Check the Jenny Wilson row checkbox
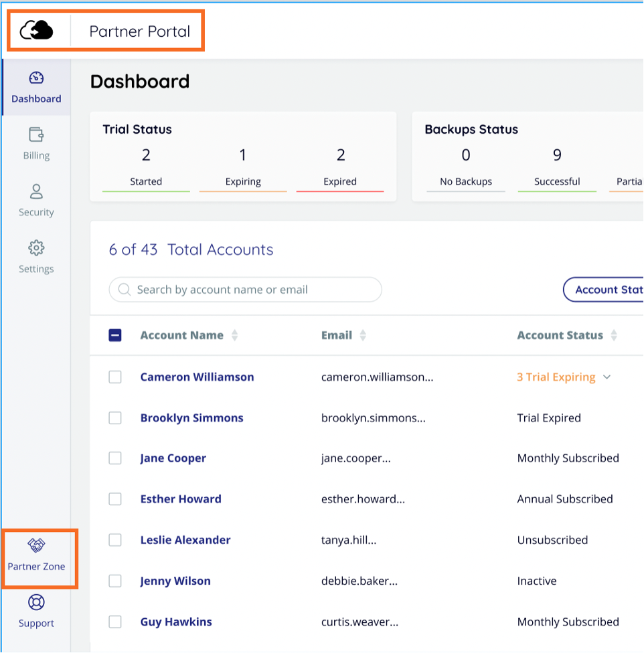Viewport: 644px width, 653px height. (x=115, y=581)
